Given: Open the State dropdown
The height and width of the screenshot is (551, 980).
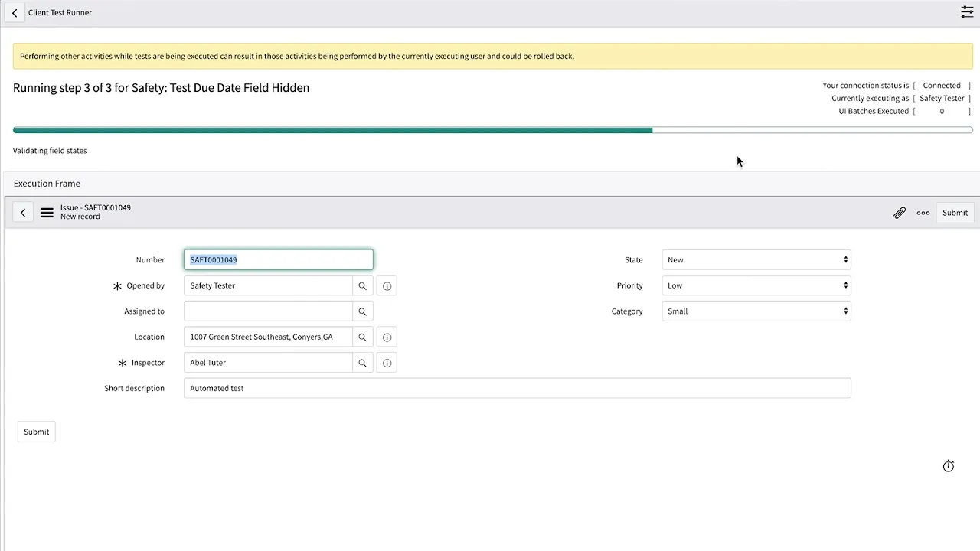Looking at the screenshot, I should [x=756, y=259].
